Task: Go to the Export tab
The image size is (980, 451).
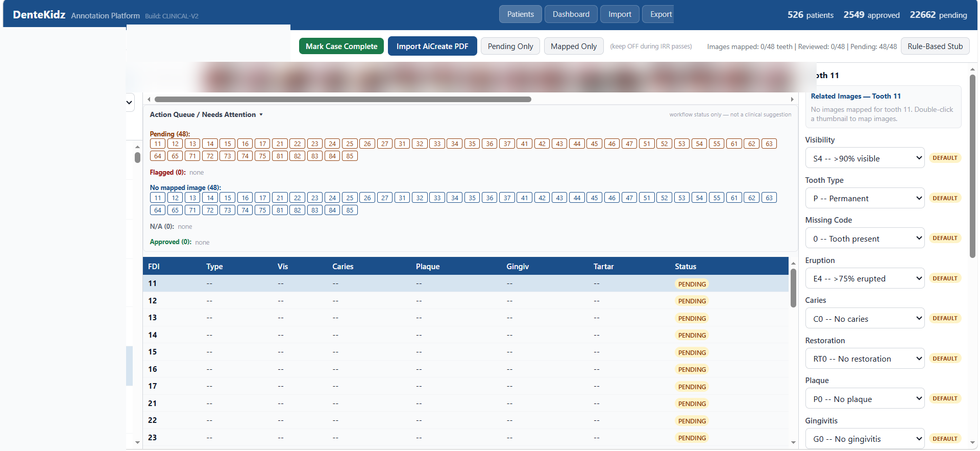Action: [x=658, y=14]
